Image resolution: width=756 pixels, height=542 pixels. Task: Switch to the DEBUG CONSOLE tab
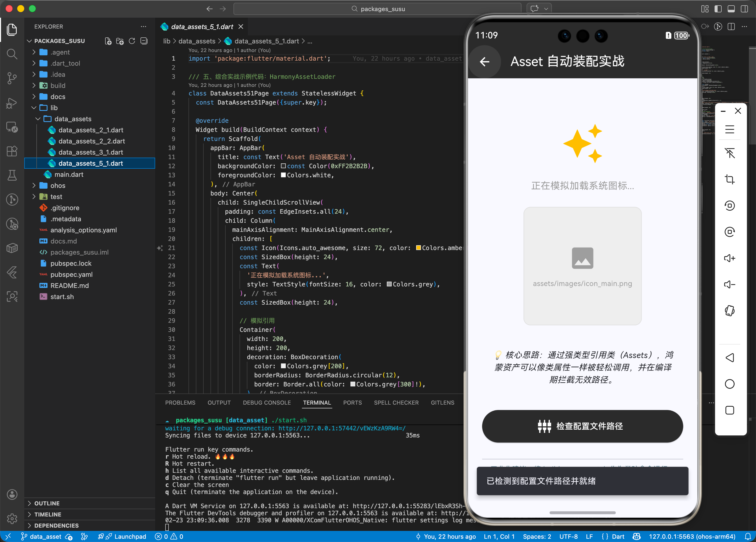(x=267, y=402)
